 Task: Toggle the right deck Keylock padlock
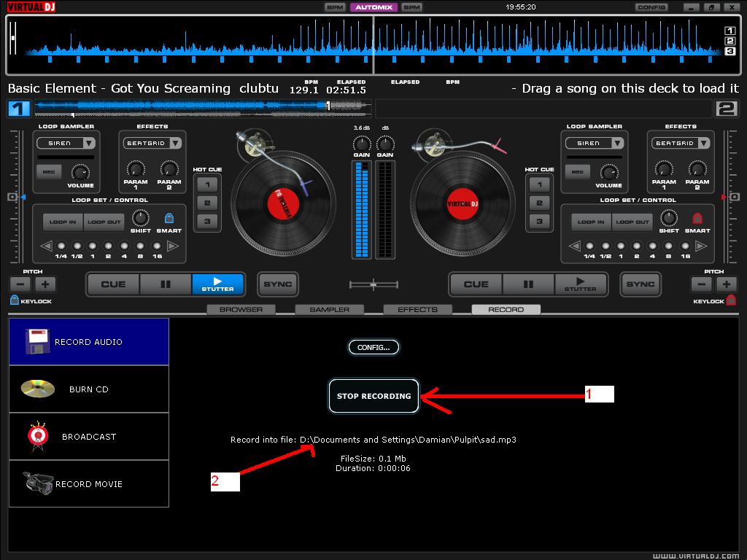coord(731,300)
